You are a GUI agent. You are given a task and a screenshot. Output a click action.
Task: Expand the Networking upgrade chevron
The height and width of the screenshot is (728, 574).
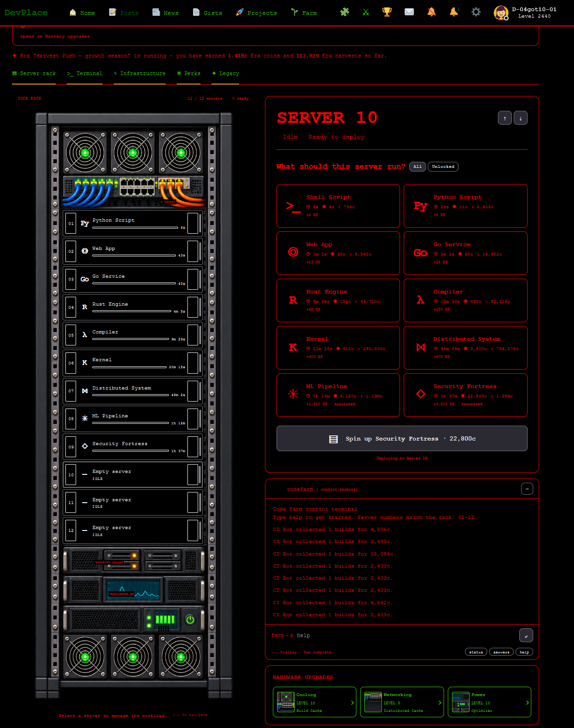coord(440,703)
